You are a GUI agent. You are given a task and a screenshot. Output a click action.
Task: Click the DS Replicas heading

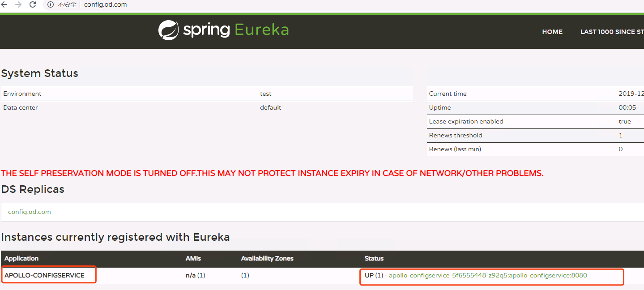33,189
